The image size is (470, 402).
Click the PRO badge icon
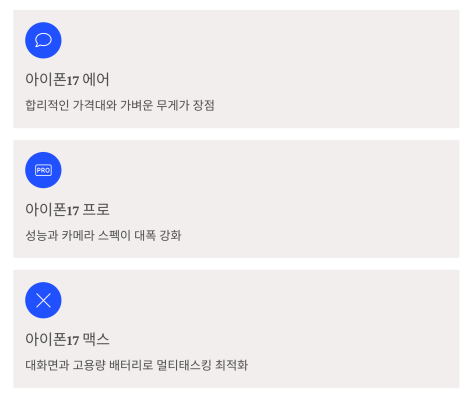[43, 170]
